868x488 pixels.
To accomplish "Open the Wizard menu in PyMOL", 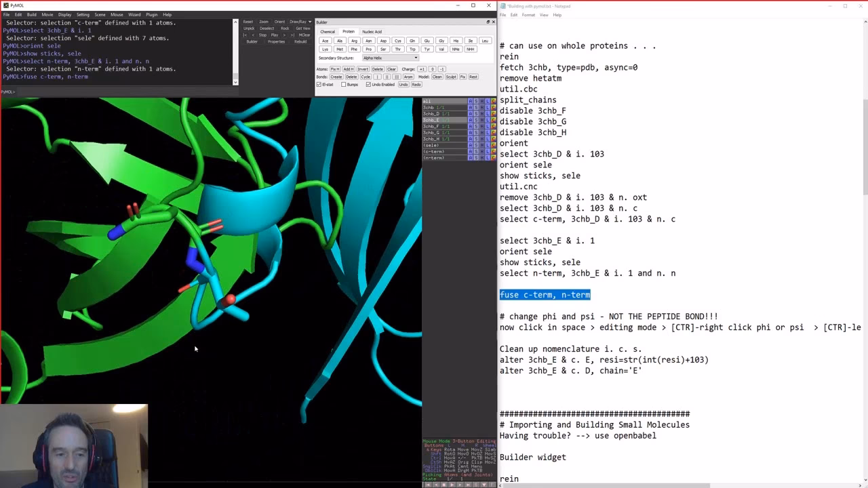I will click(133, 14).
